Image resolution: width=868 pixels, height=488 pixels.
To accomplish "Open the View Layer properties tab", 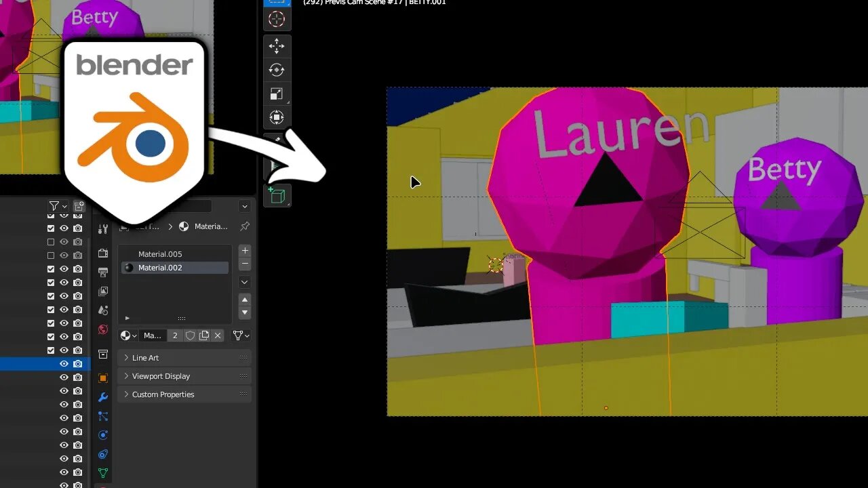I will (103, 291).
